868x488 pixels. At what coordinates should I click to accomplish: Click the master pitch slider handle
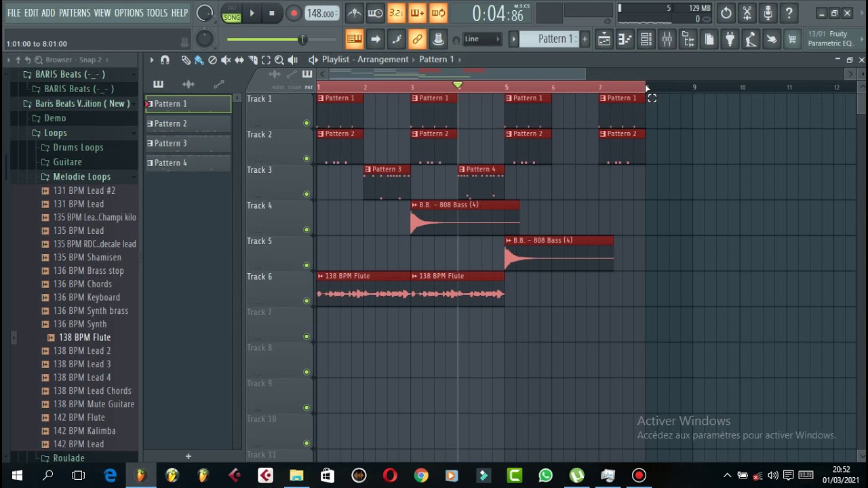[302, 39]
